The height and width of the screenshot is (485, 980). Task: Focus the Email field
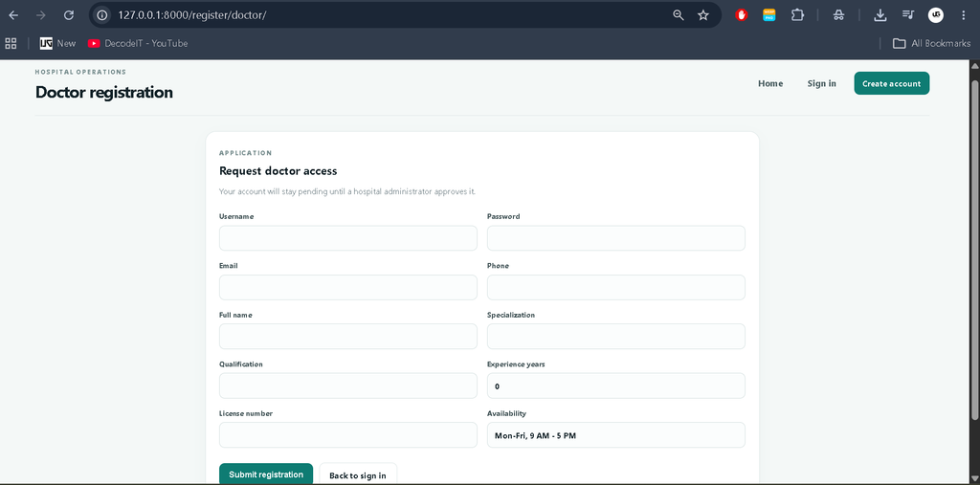pyautogui.click(x=348, y=288)
